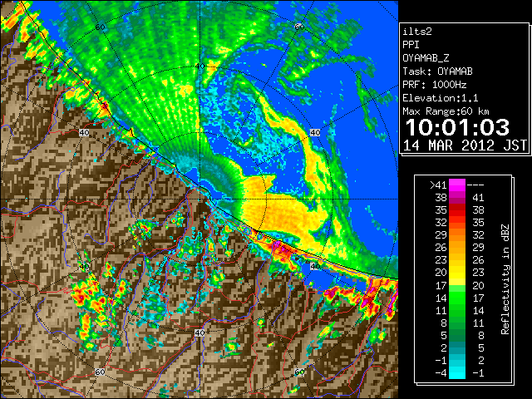Select the 'PPI' scan type text
The image size is (532, 399).
[411, 45]
